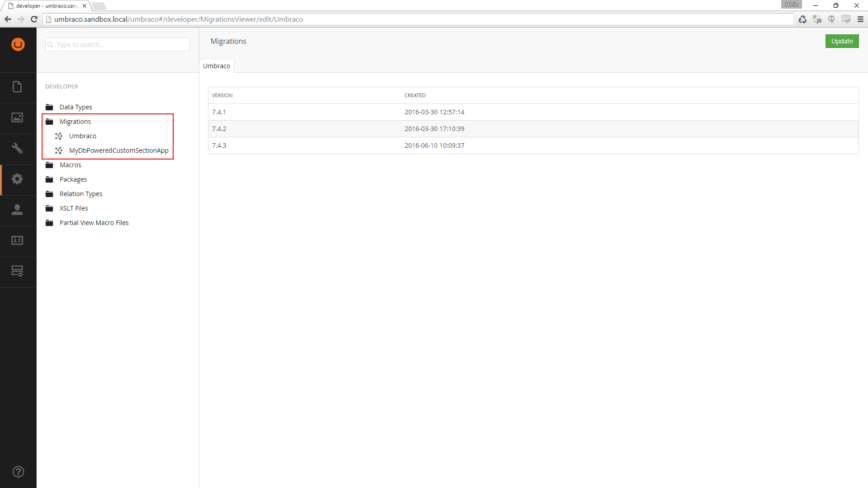Click the Macros folder icon
The image size is (868, 488).
[50, 165]
